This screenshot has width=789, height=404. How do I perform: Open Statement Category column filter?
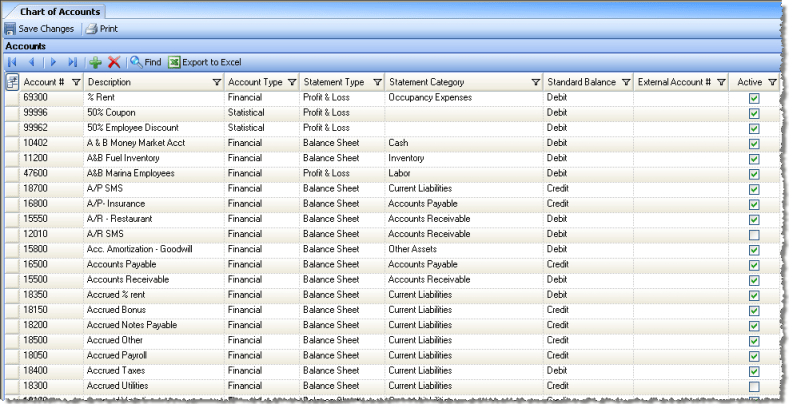(536, 82)
